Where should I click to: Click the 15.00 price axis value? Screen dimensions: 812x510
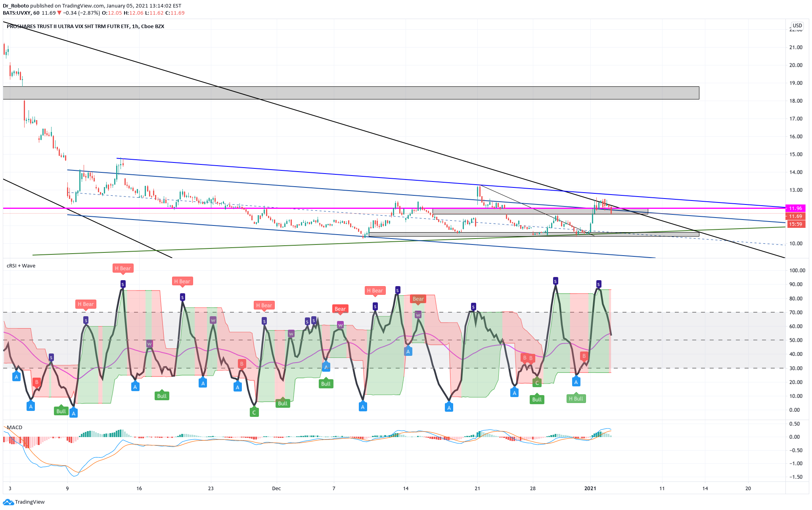pos(796,154)
